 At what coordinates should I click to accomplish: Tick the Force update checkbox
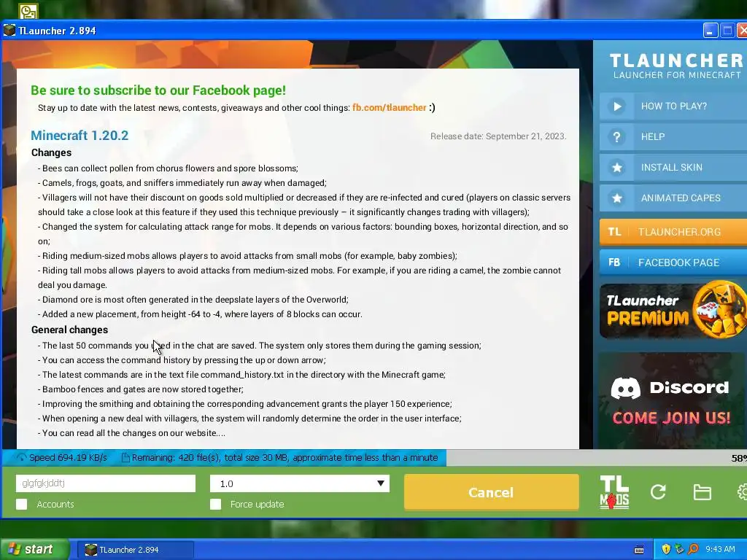tap(215, 505)
